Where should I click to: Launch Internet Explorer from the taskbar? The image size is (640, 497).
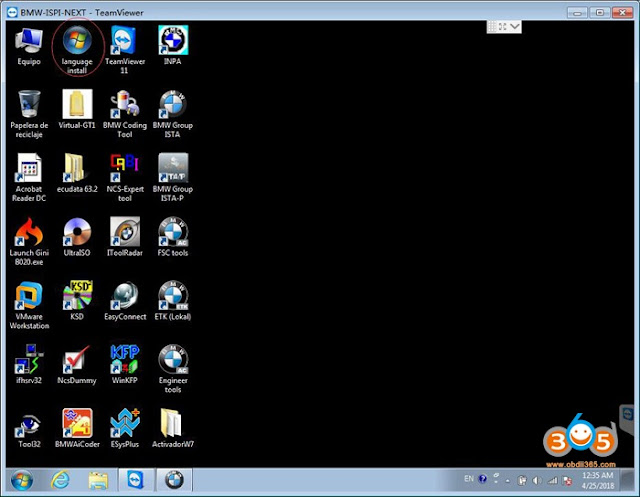point(60,480)
